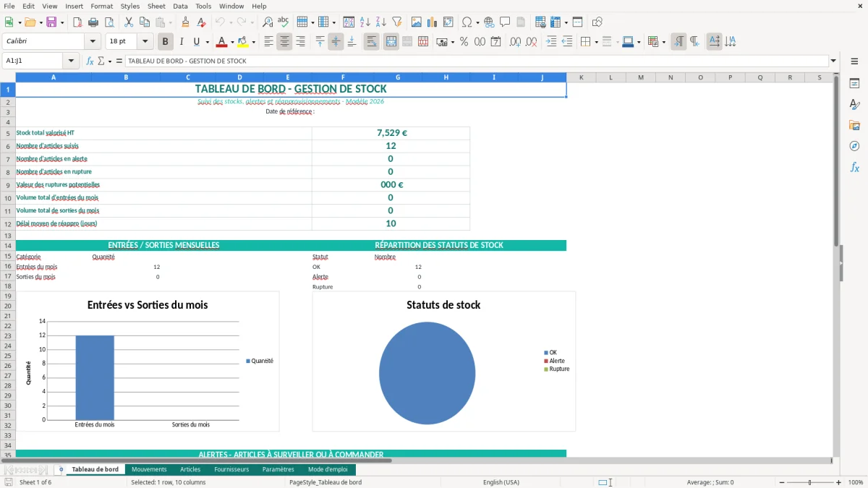Insert special character Omega icon
This screenshot has height=488, width=868.
tap(467, 22)
